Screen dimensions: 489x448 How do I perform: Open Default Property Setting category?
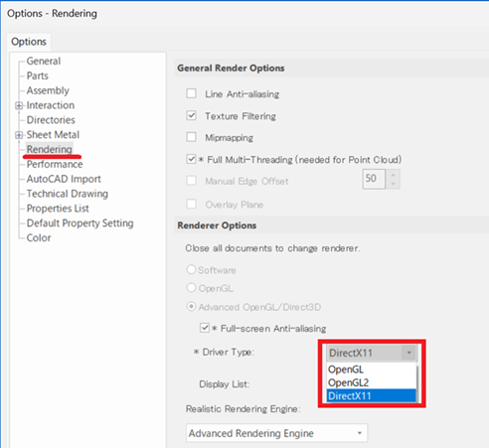tap(80, 224)
